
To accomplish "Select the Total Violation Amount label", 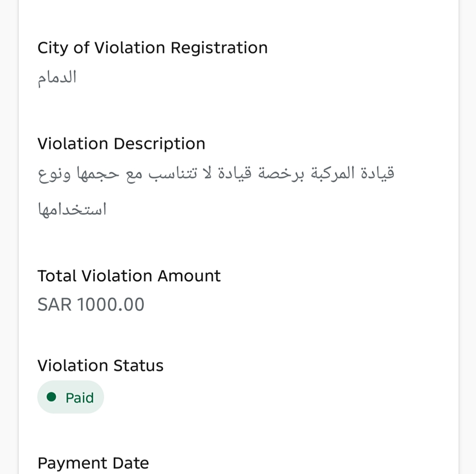I will pyautogui.click(x=129, y=276).
